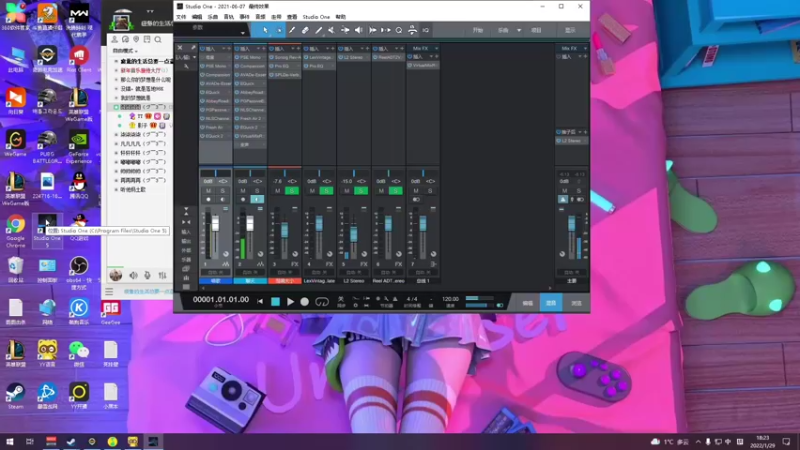
Task: Open Mix FX dropdown on main channel
Action: click(x=585, y=48)
